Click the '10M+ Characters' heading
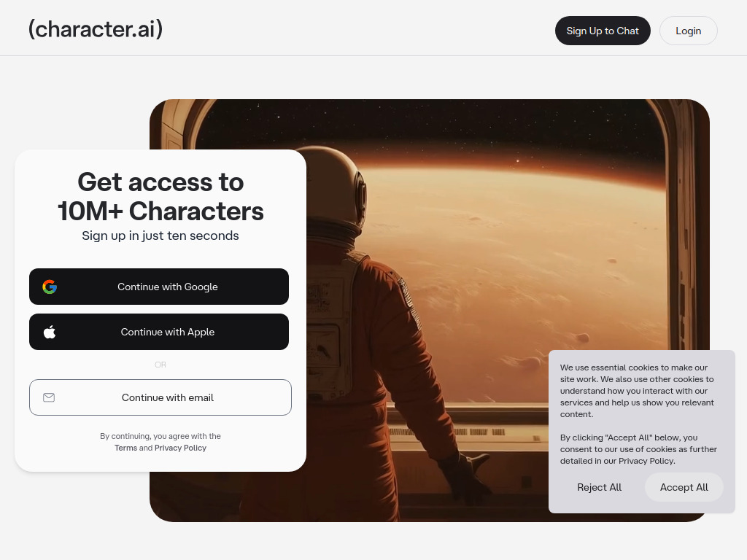 click(x=160, y=211)
